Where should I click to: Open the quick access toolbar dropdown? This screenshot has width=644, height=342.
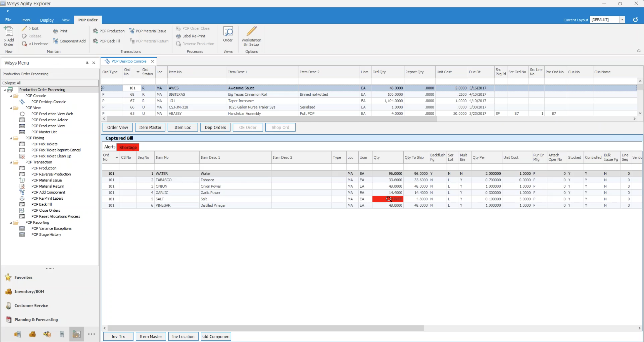pos(8,11)
